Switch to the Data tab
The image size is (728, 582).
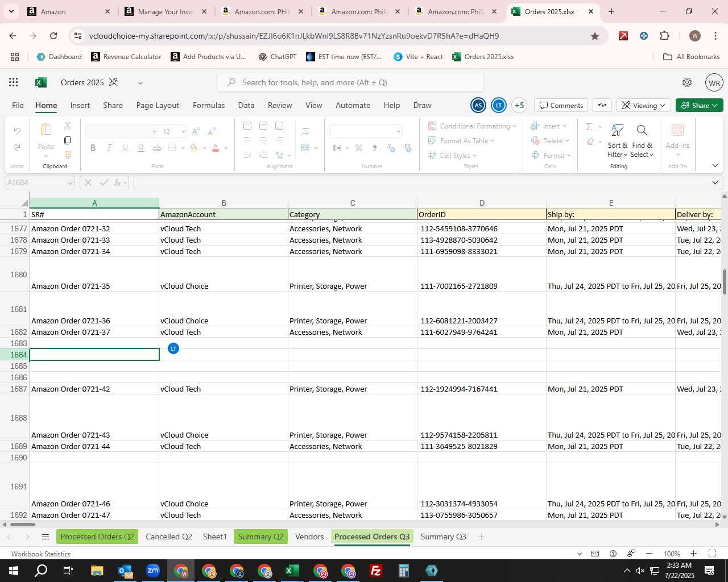tap(246, 105)
